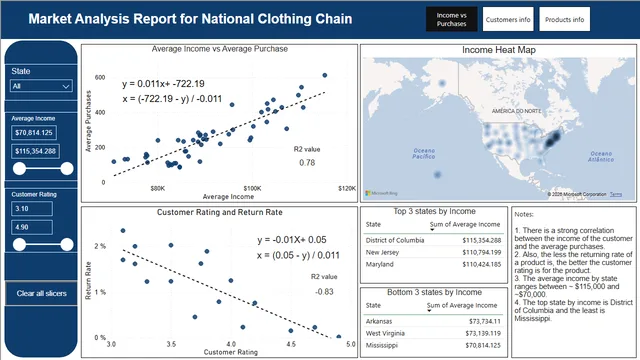
Task: Click the Clear all slicers button
Action: tap(41, 293)
